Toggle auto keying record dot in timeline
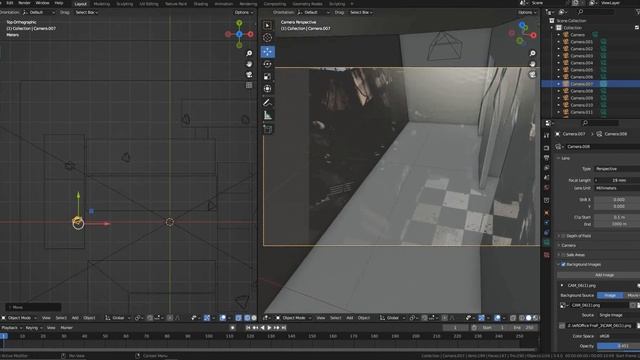This screenshot has height=360, width=640. point(233,328)
